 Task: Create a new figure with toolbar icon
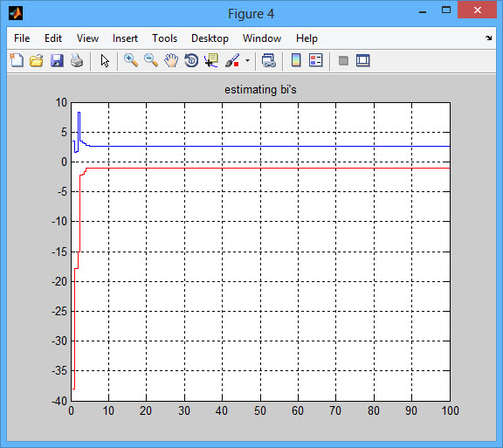click(x=17, y=60)
